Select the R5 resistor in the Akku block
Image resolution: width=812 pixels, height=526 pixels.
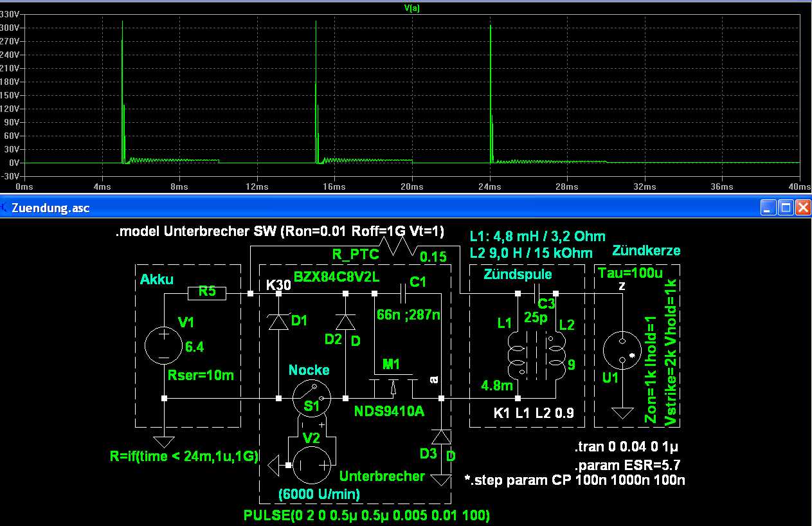tap(207, 294)
